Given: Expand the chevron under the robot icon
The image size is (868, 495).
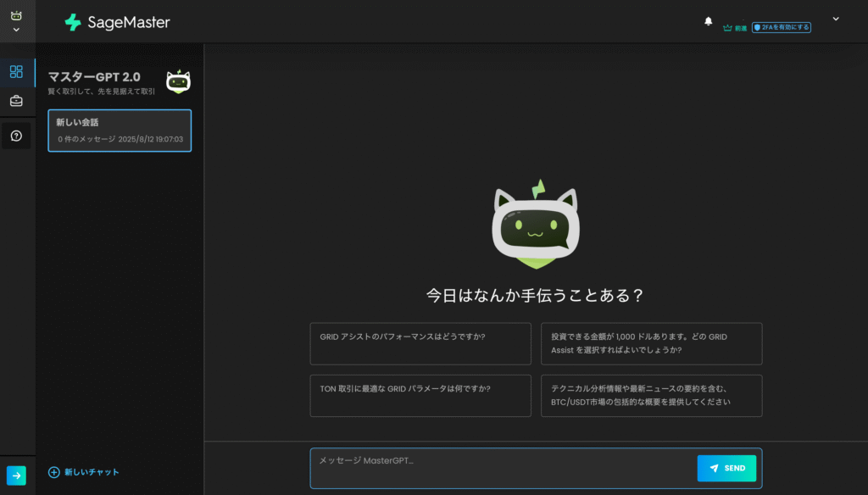Looking at the screenshot, I should coord(16,29).
